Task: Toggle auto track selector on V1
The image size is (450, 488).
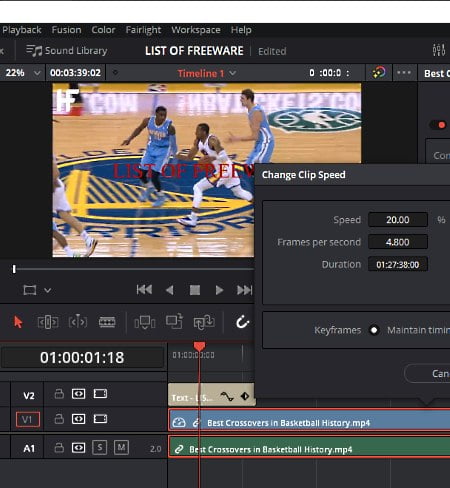Action: [x=78, y=419]
